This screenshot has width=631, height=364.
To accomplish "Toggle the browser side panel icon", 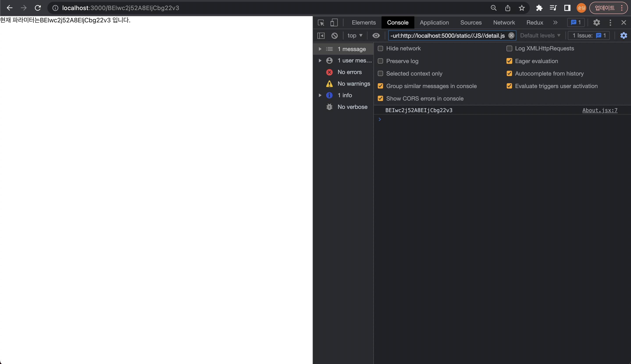I will [x=567, y=8].
